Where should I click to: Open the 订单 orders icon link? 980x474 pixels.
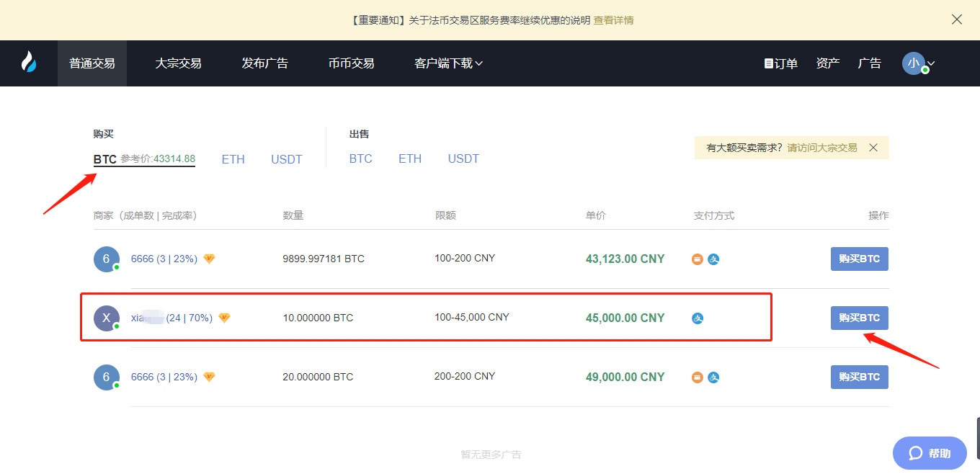(781, 63)
